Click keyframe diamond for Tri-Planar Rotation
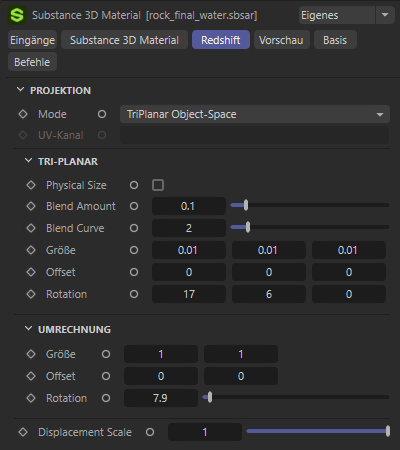 point(31,294)
